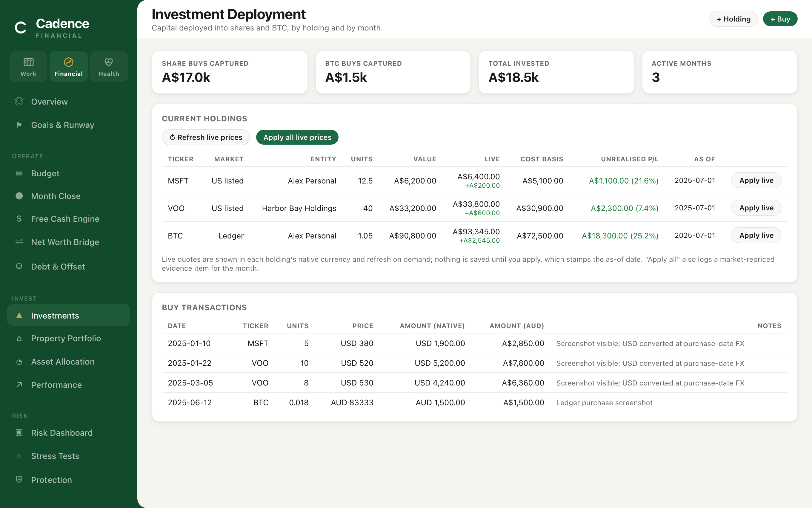Open Goals & Runway
This screenshot has height=508, width=812.
pos(68,125)
